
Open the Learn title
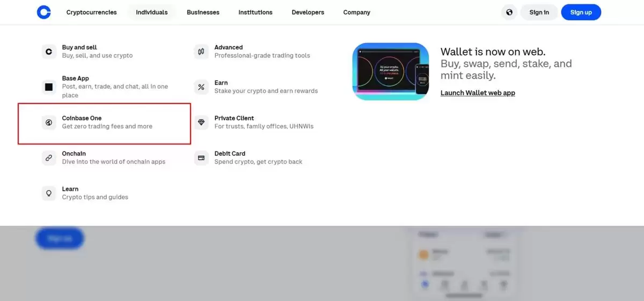[x=70, y=189]
